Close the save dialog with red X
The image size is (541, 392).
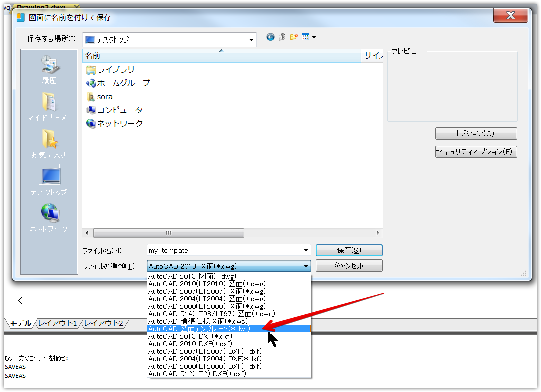click(x=511, y=15)
